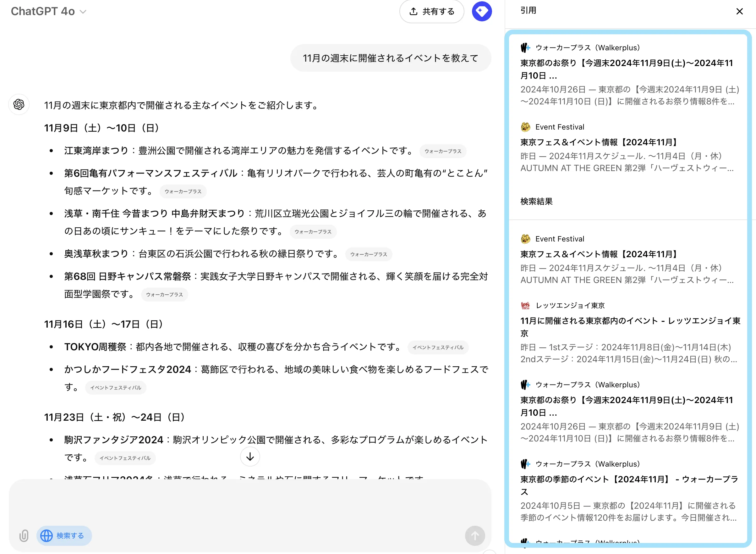This screenshot has height=554, width=756.
Task: Click the Walkerplus logo icon of the top citation
Action: [x=525, y=47]
